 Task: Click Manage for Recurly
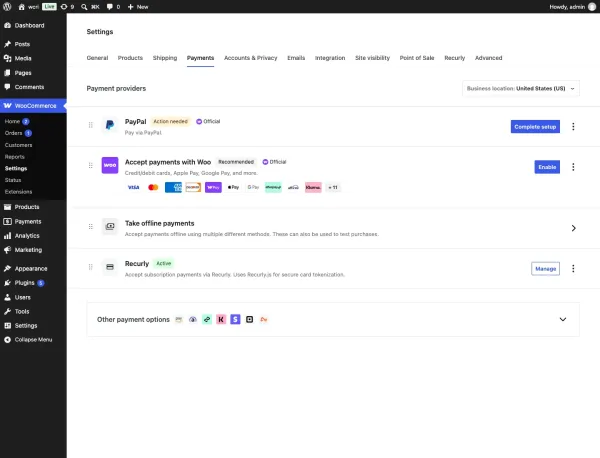545,269
